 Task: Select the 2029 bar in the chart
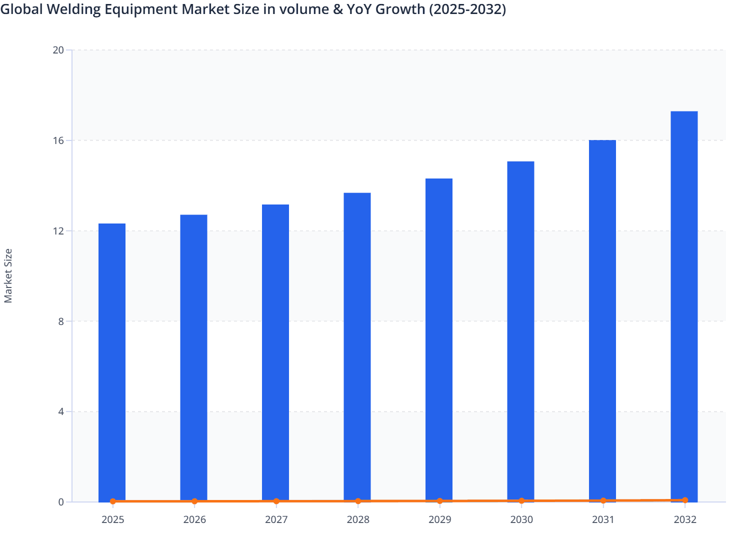tap(439, 340)
